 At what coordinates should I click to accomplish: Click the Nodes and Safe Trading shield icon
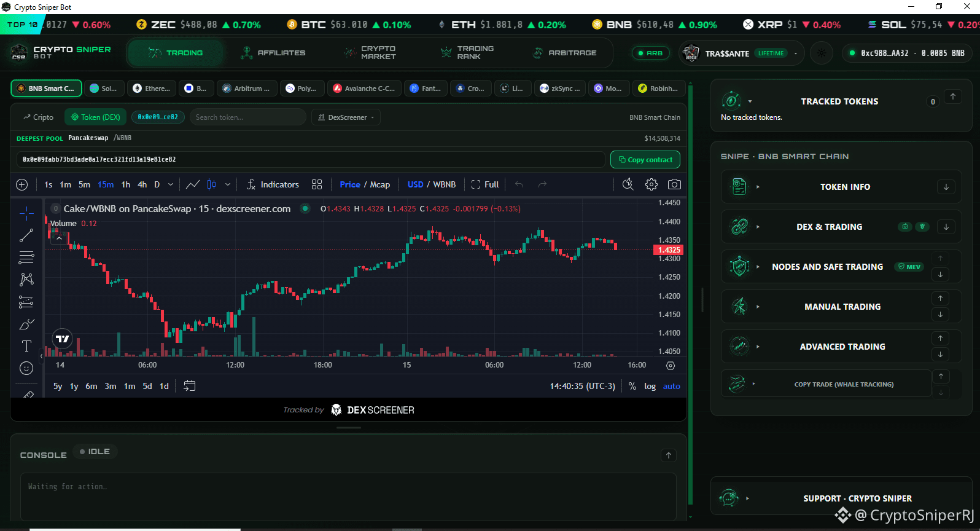[x=739, y=267]
